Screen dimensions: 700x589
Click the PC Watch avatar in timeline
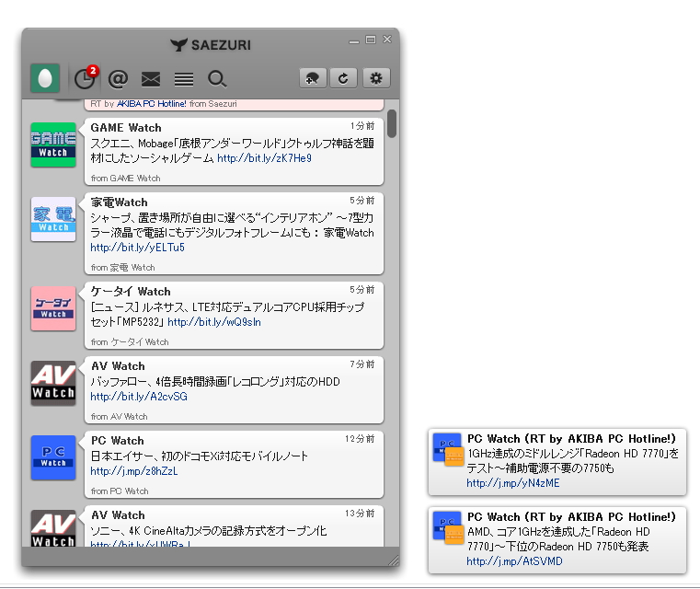click(x=53, y=457)
